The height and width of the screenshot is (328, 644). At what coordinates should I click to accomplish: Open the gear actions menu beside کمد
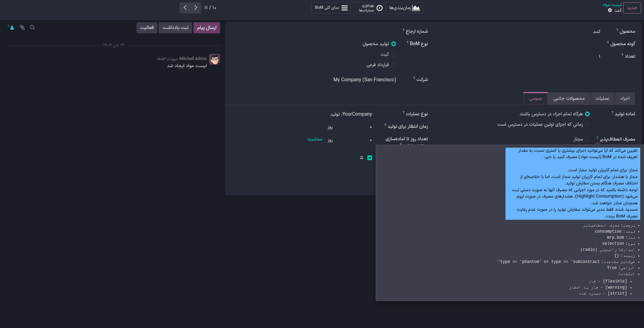[x=610, y=10]
